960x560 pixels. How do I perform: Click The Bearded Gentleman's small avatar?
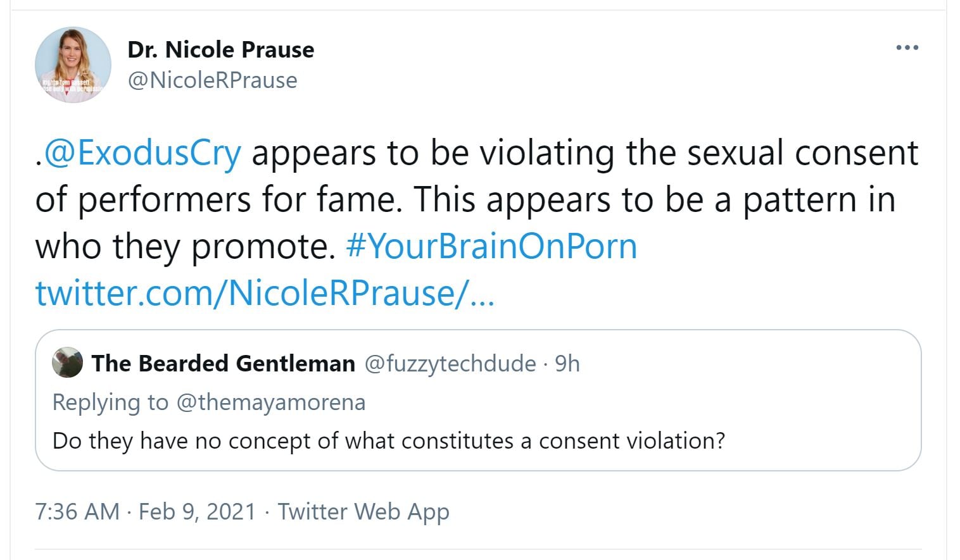click(x=67, y=363)
